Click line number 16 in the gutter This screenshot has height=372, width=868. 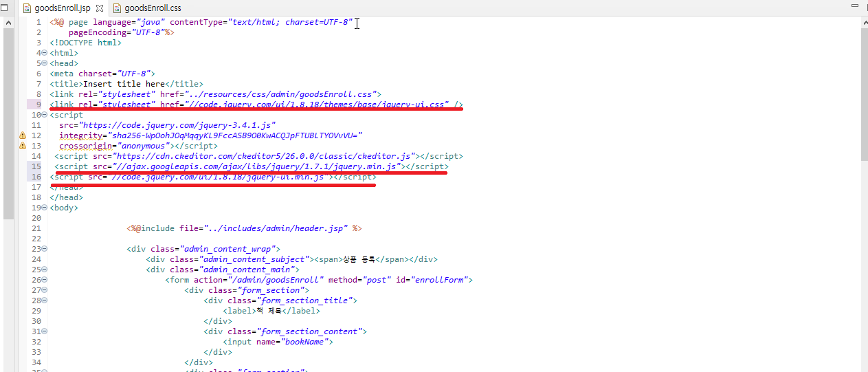click(36, 177)
